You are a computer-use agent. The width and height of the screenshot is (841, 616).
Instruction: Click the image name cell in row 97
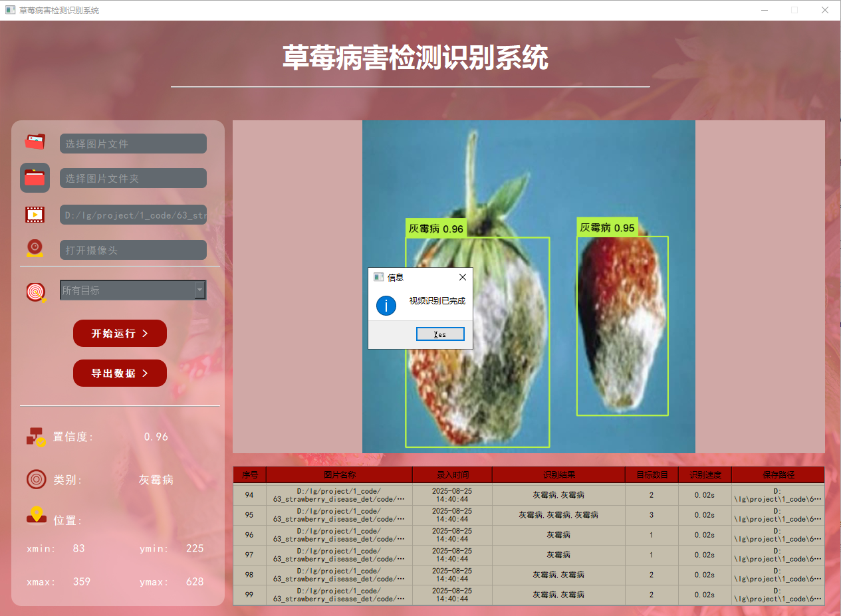pos(339,555)
